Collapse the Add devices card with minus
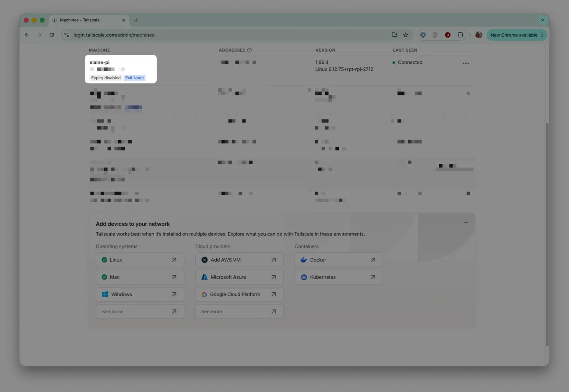This screenshot has height=392, width=569. pyautogui.click(x=466, y=222)
